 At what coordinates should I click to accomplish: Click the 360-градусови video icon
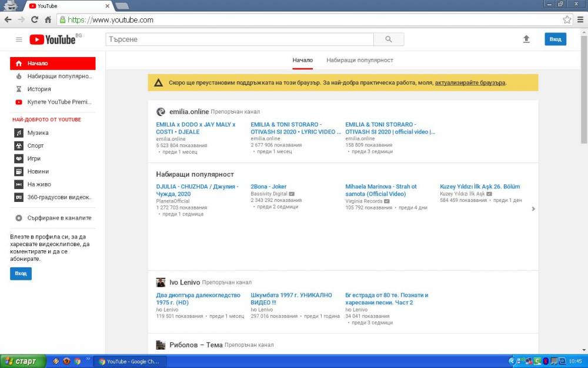click(x=19, y=197)
